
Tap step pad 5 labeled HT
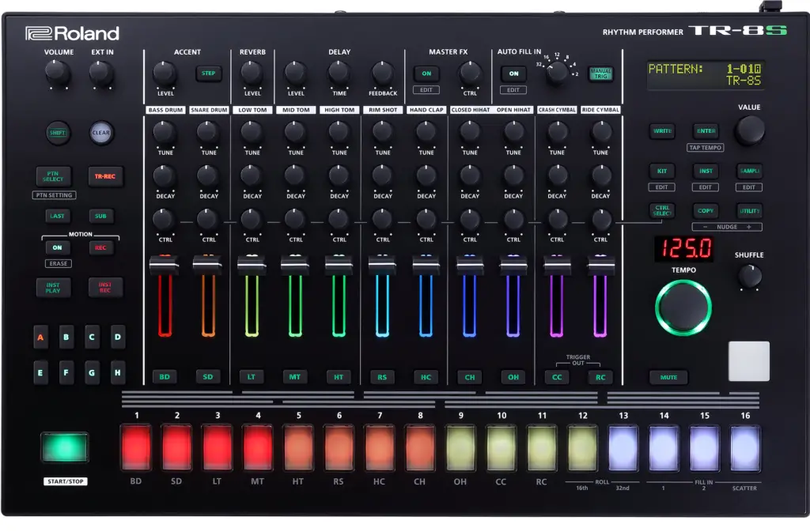[298, 447]
